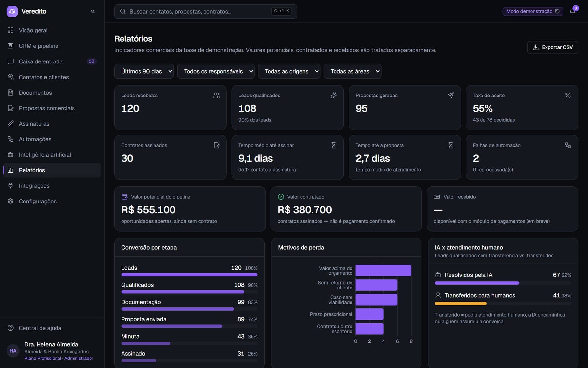Click robot icon beside Resolvidos pela IA
This screenshot has width=588, height=368.
pos(438,275)
